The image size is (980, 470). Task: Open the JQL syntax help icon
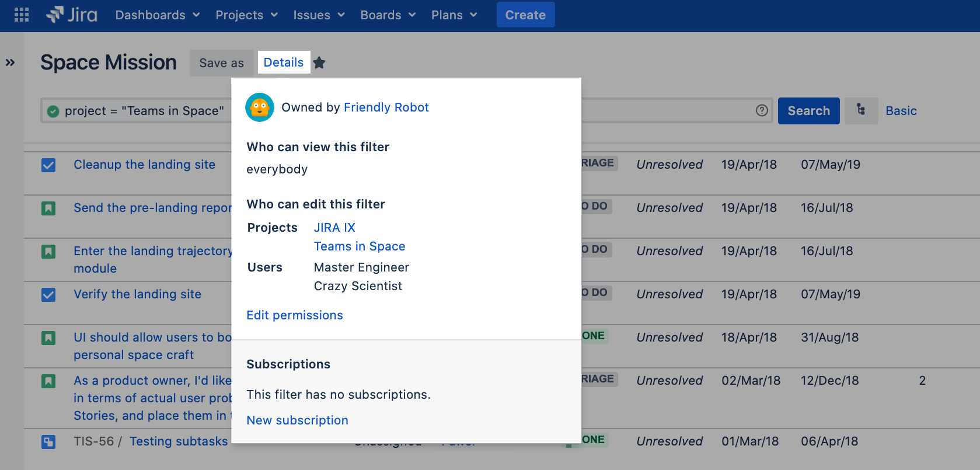pyautogui.click(x=762, y=110)
